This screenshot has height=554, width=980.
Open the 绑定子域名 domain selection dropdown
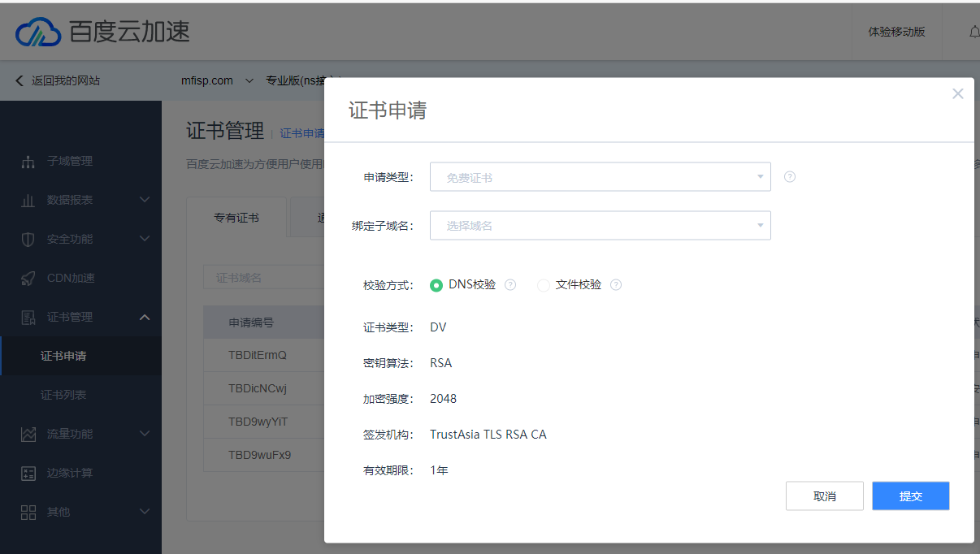pos(600,225)
